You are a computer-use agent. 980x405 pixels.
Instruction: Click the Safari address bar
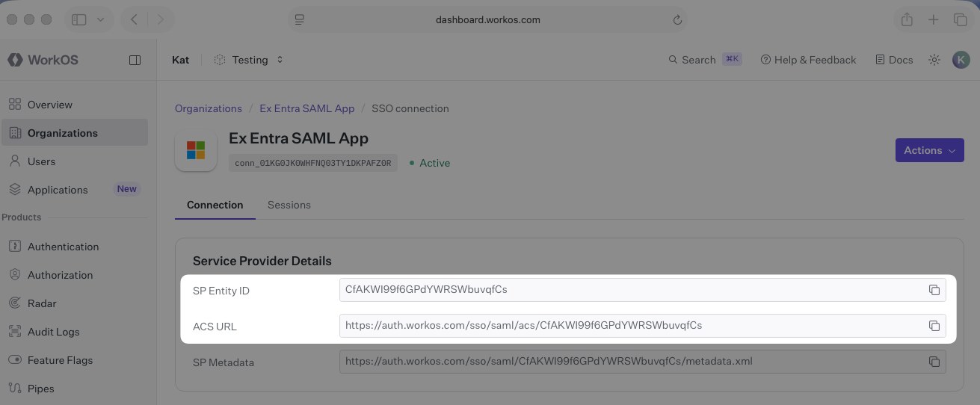click(488, 20)
